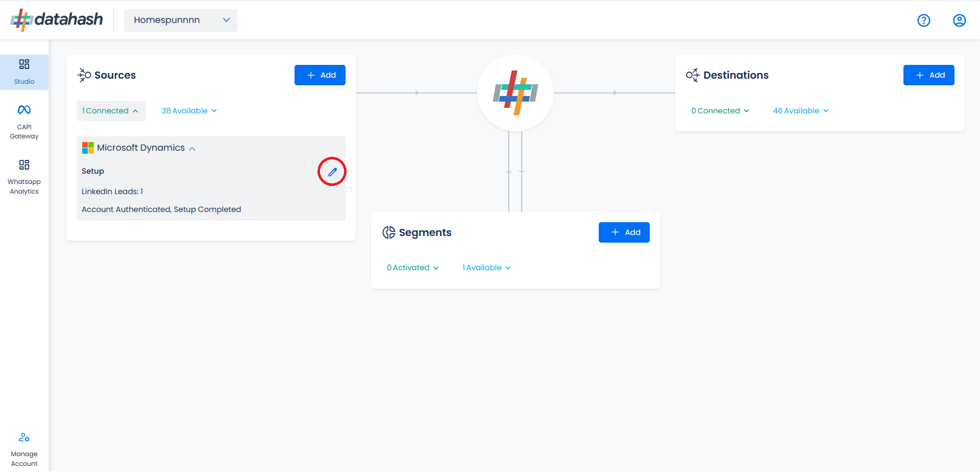Expand 46 Available destinations
This screenshot has height=472, width=980.
pos(801,111)
